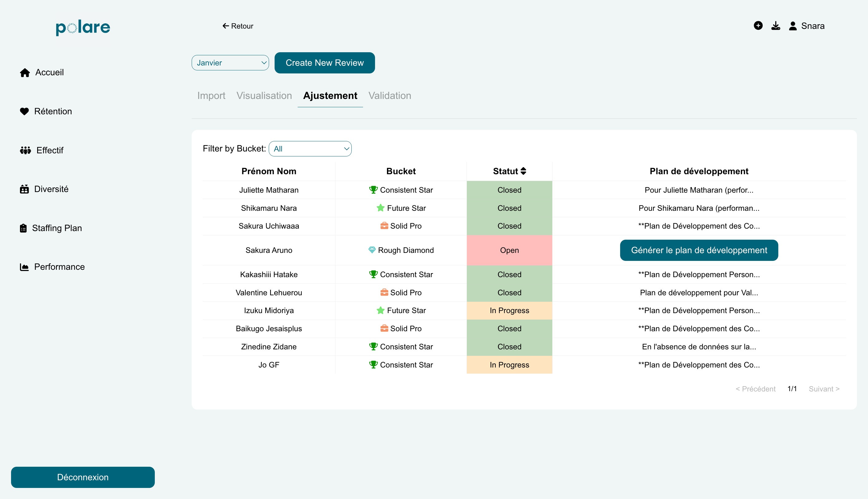Image resolution: width=868 pixels, height=499 pixels.
Task: Click Open status cell for Sakura Aruno
Action: click(x=509, y=250)
